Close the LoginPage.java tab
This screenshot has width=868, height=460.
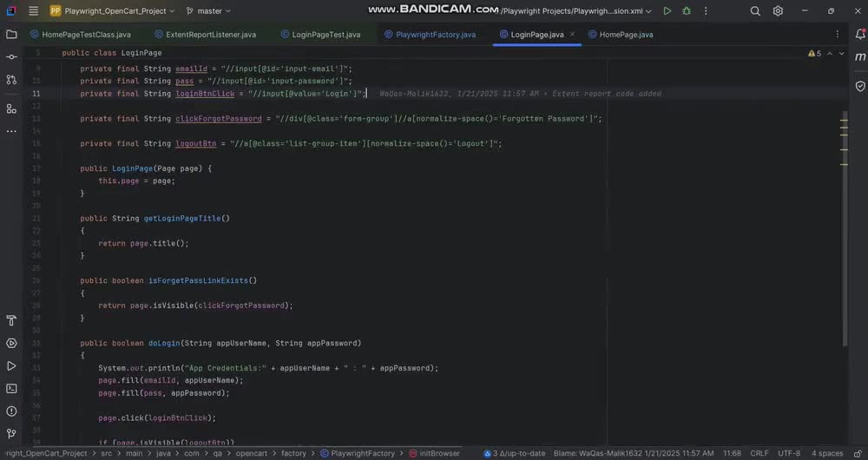coord(572,35)
